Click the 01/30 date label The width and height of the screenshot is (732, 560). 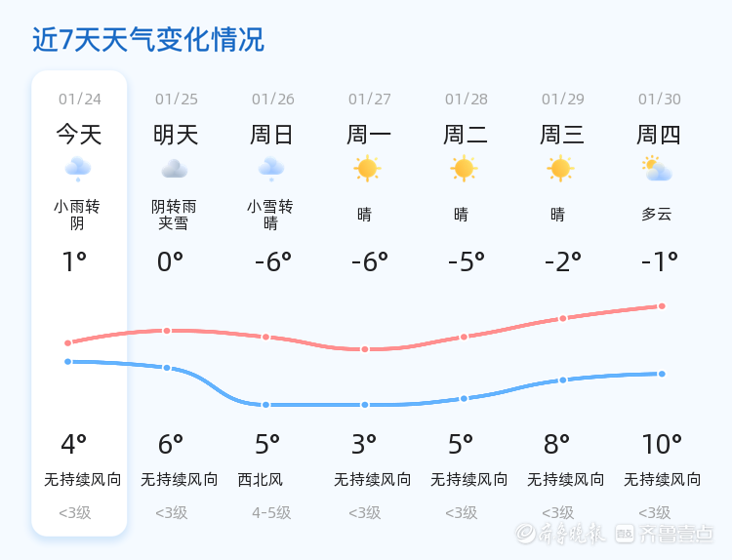(x=660, y=99)
